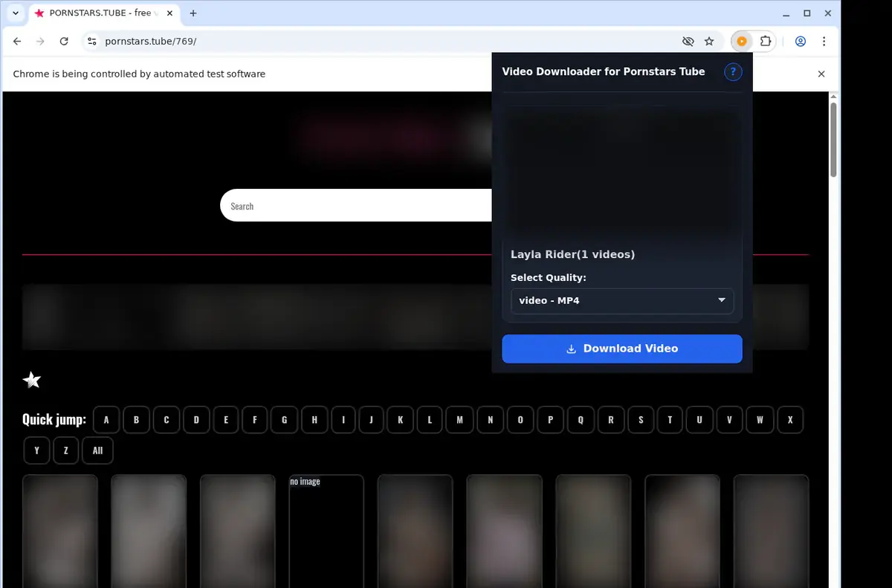The image size is (892, 588).
Task: Jump to letter L
Action: pos(430,420)
